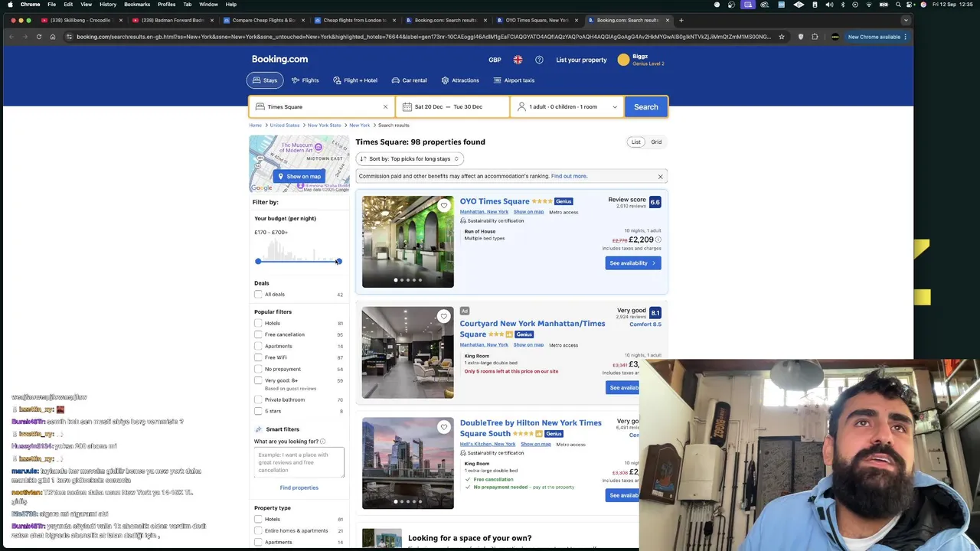Open the Chrome History menu
Screen dimensions: 980x551
(x=108, y=5)
